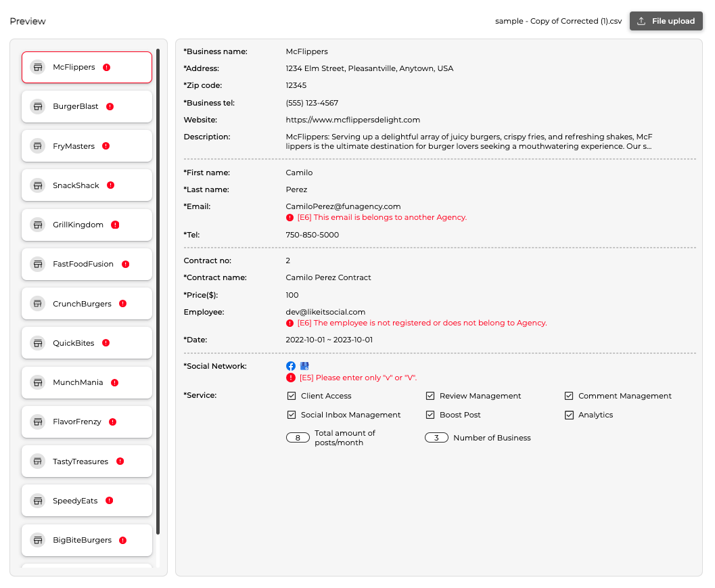Uncheck the Review Management checkbox

(430, 396)
